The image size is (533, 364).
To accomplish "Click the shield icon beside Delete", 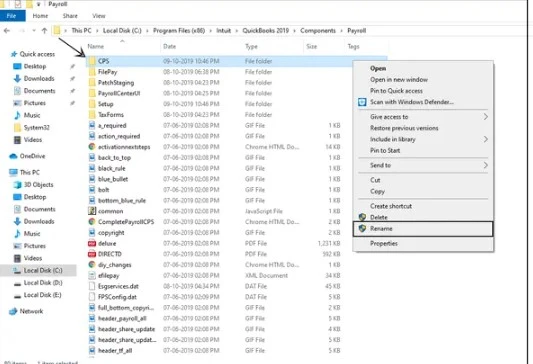I will click(362, 217).
